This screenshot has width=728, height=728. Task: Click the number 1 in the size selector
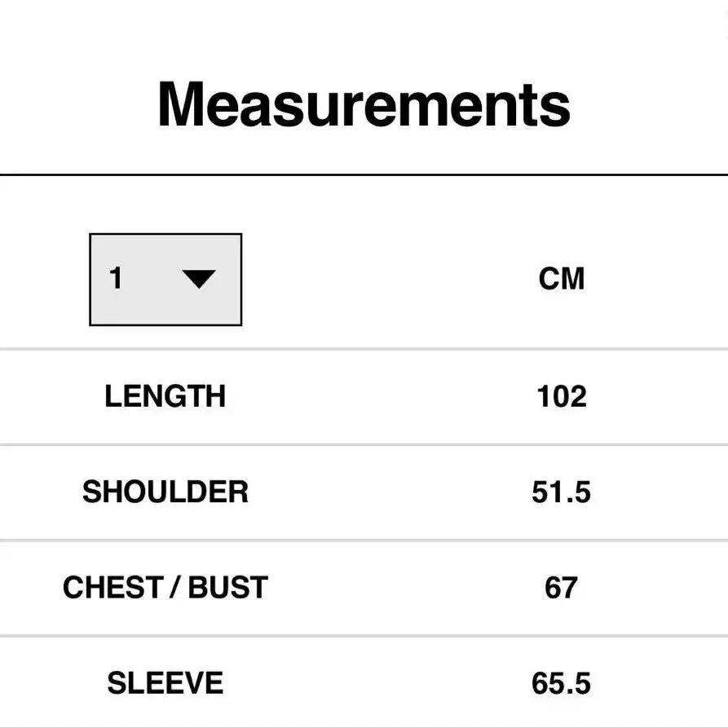(x=116, y=279)
